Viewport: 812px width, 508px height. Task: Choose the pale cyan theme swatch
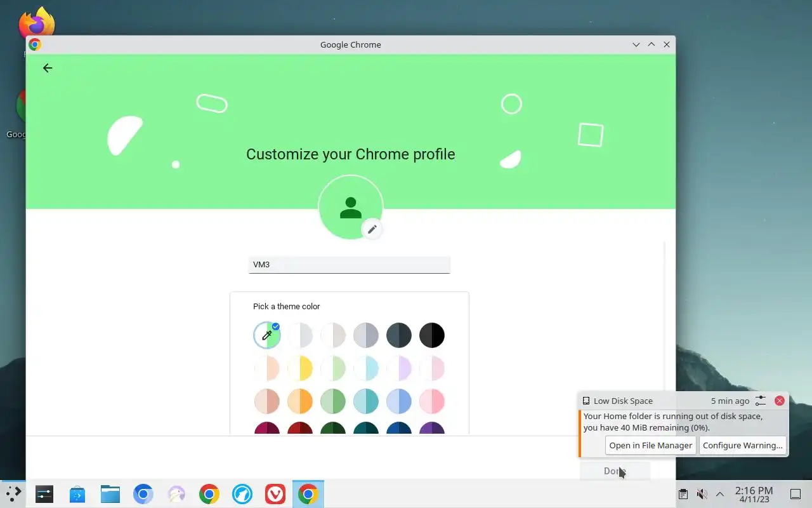click(x=366, y=368)
